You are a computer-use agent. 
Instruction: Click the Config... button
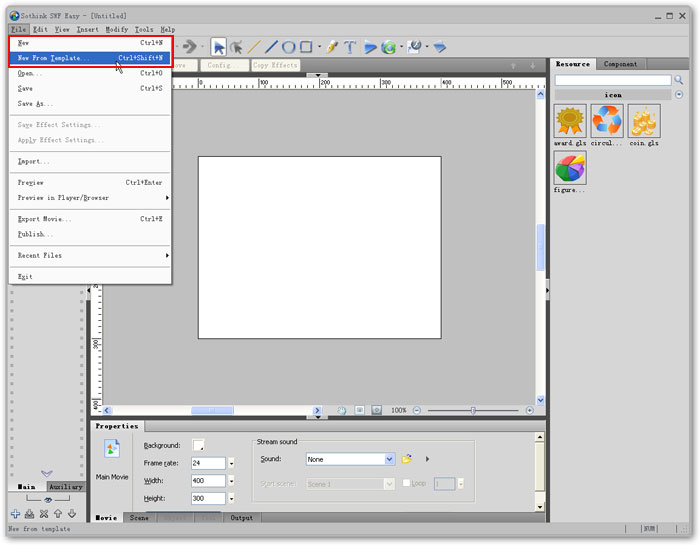(223, 65)
